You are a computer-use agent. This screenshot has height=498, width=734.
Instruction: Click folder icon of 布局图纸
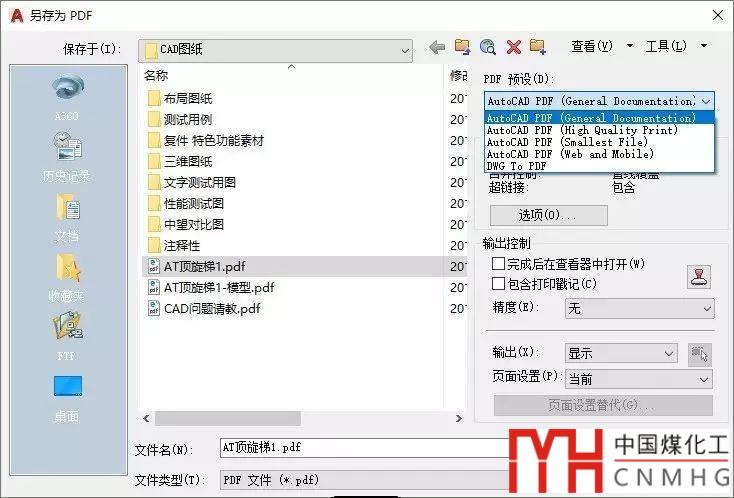pos(154,98)
